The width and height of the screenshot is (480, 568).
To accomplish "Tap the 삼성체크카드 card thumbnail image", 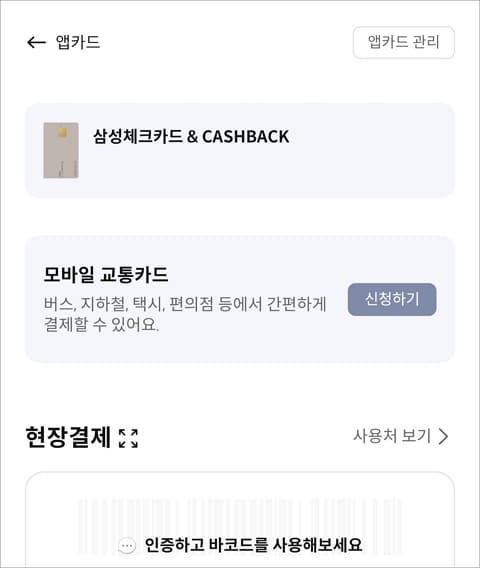I will [61, 150].
